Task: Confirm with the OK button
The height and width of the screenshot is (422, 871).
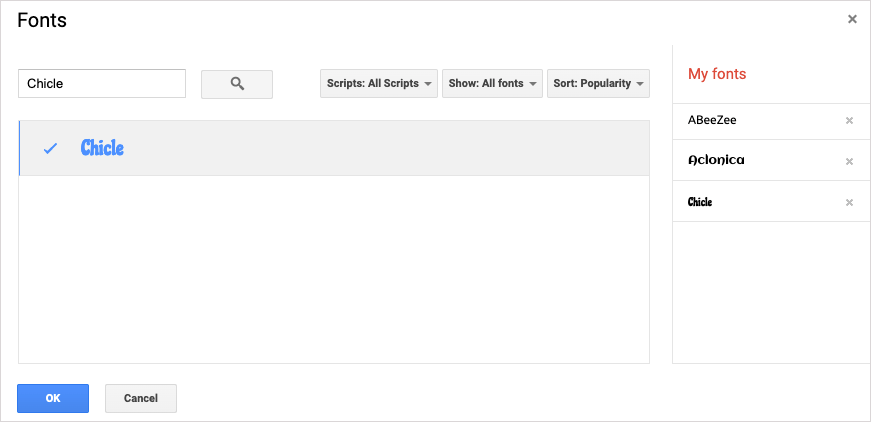Action: (x=53, y=398)
